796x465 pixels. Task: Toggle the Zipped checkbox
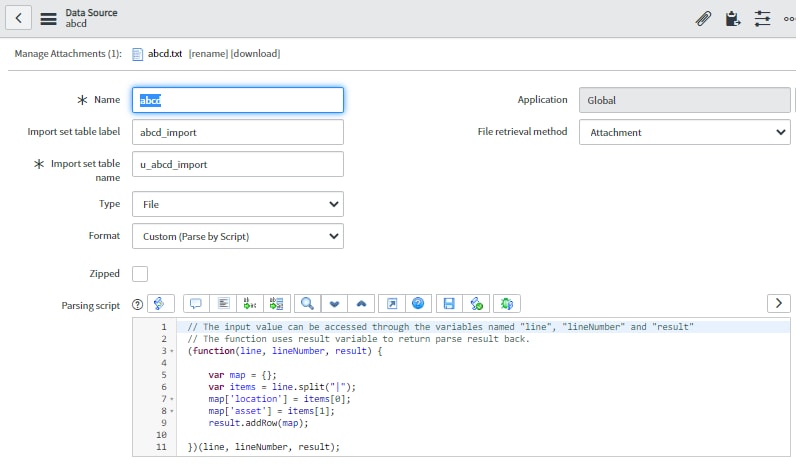click(140, 273)
